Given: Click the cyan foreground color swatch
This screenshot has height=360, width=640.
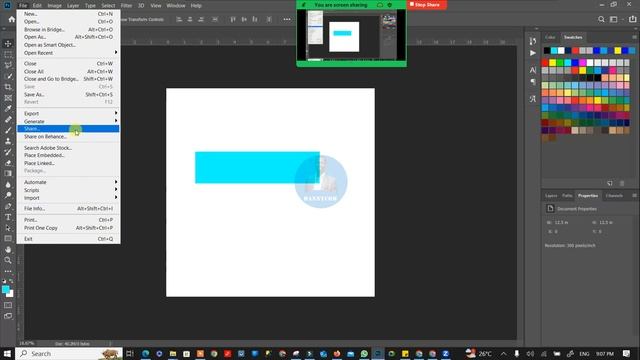Looking at the screenshot, I should [x=5, y=289].
